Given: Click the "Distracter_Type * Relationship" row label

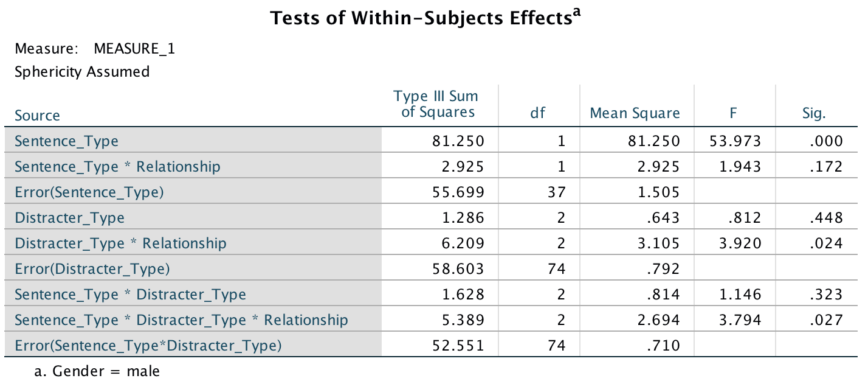Looking at the screenshot, I should [x=120, y=243].
